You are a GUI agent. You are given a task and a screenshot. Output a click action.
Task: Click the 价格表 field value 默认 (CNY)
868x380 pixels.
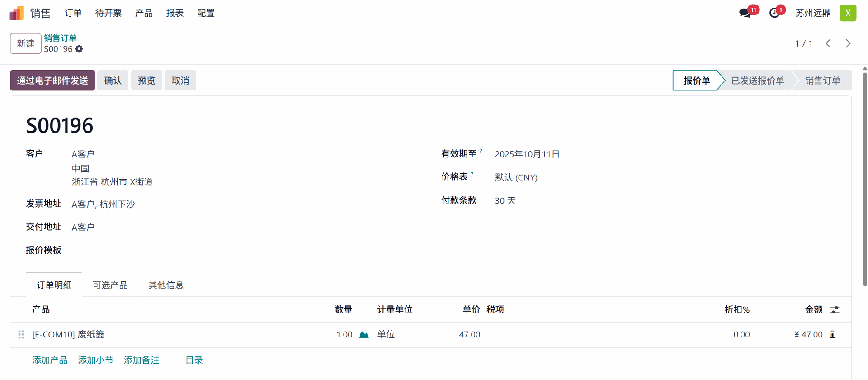(x=516, y=177)
